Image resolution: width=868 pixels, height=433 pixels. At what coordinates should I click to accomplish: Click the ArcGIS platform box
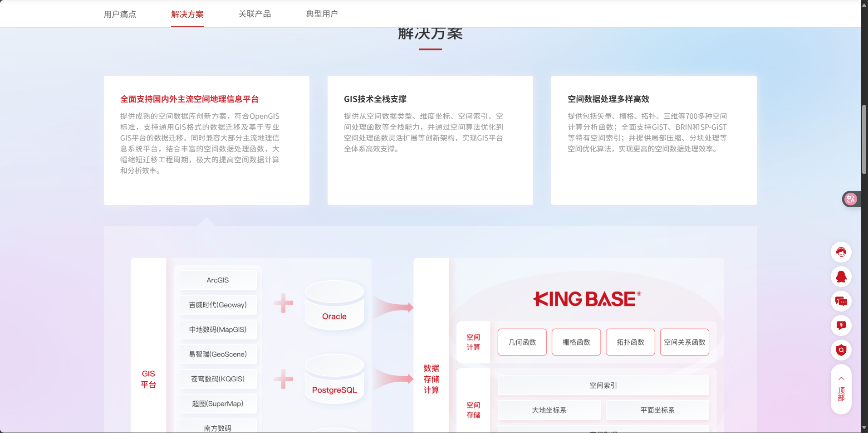[218, 280]
